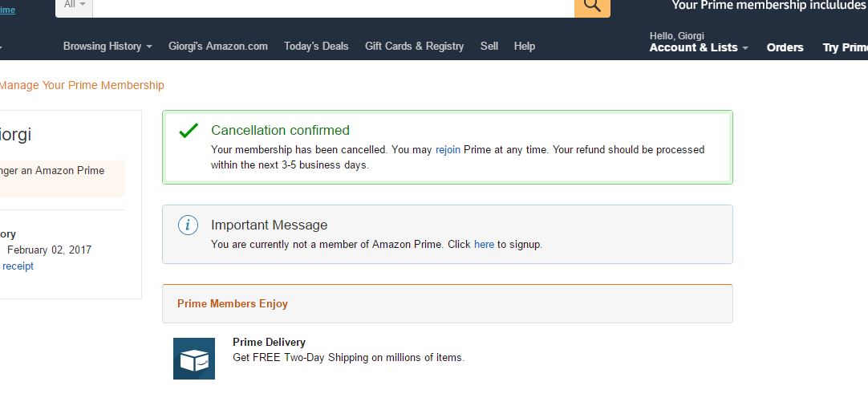Click the green cancellation checkmark icon

pos(189,131)
